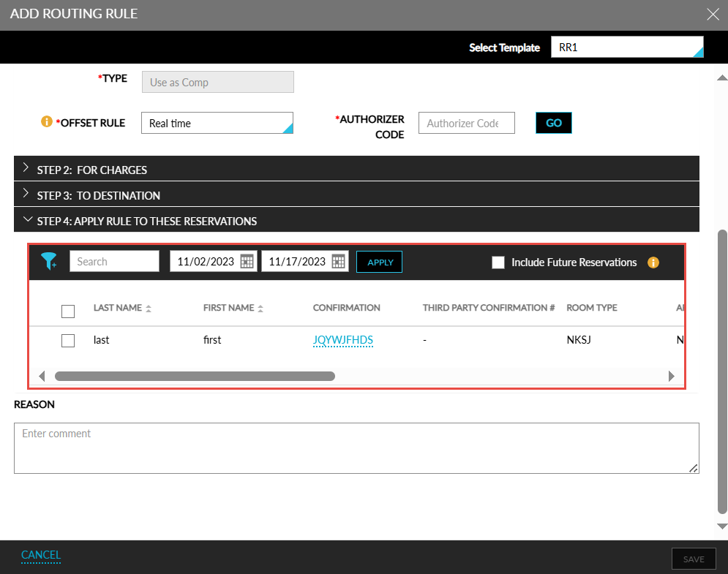This screenshot has width=728, height=574.
Task: Sort by First Name column arrows
Action: click(x=260, y=309)
